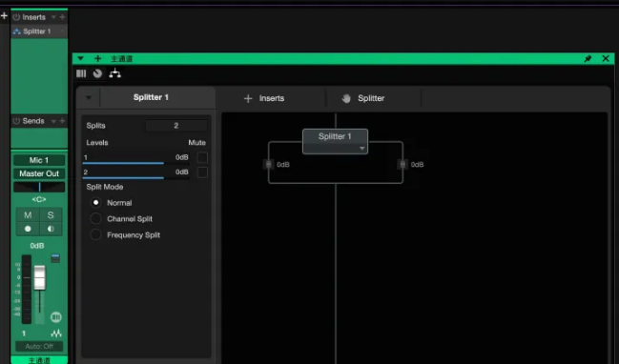Click the right branch 0dB label
Screen dimensions: 619x364
click(x=417, y=165)
